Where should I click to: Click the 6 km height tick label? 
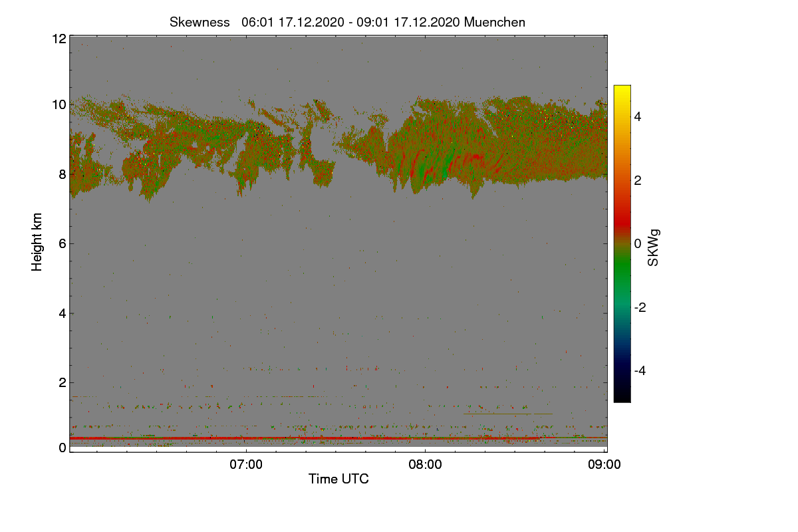click(x=62, y=244)
